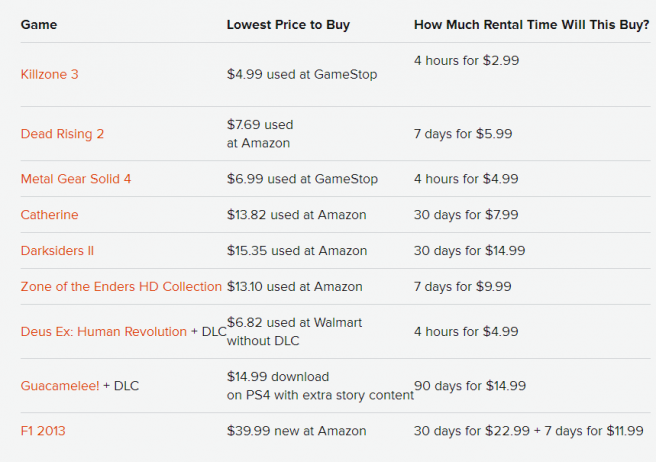Open the F1 2013 link
The height and width of the screenshot is (462, 656).
[x=44, y=431]
